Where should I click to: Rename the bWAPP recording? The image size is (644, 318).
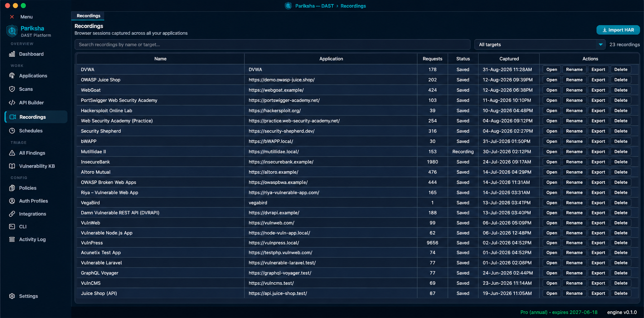coord(574,141)
